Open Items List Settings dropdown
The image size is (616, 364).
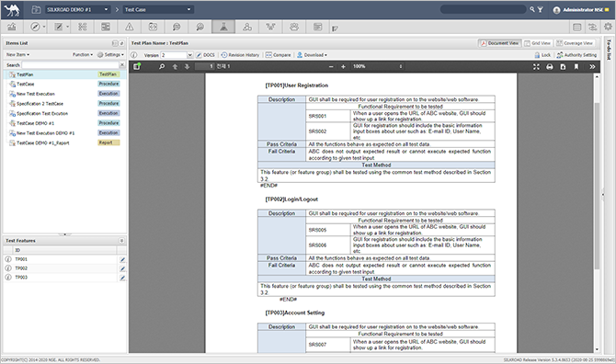[110, 54]
